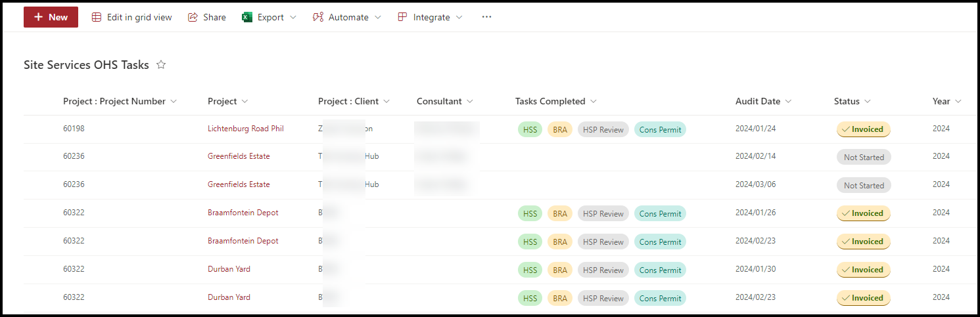Screen dimensions: 980x317
Task: Open the Status column header menu
Action: coord(868,101)
